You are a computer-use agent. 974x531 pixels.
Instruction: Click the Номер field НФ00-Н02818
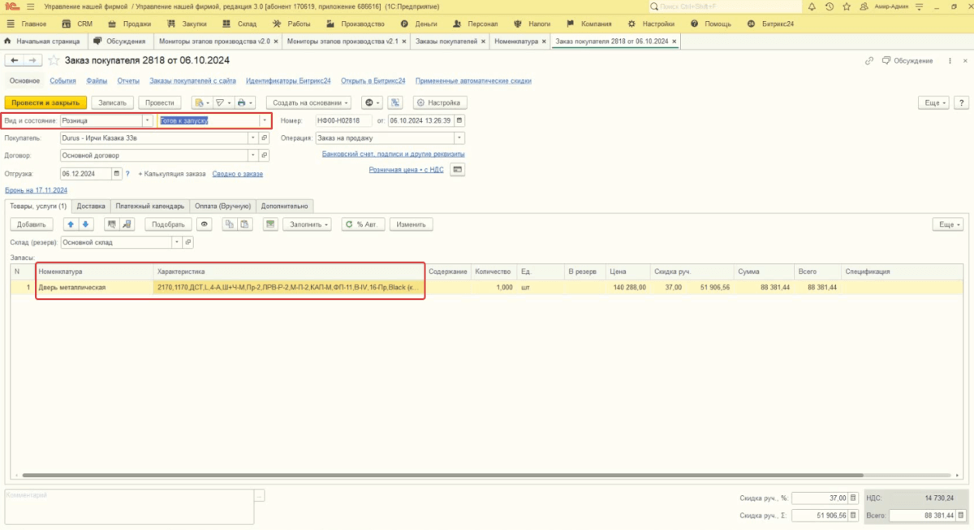pos(343,120)
